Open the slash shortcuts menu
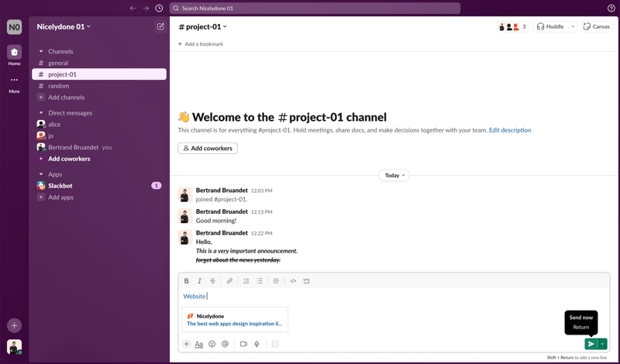Image resolution: width=620 pixels, height=364 pixels. click(x=275, y=344)
